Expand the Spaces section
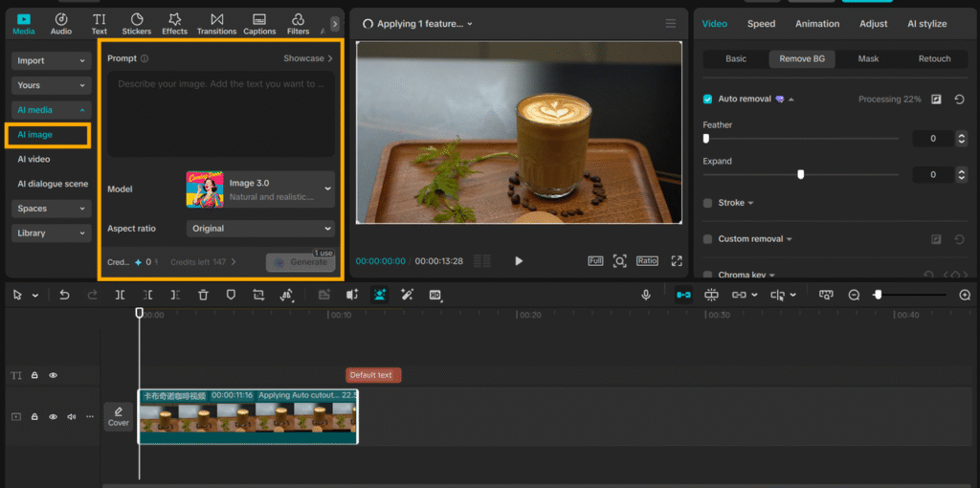 pos(52,208)
